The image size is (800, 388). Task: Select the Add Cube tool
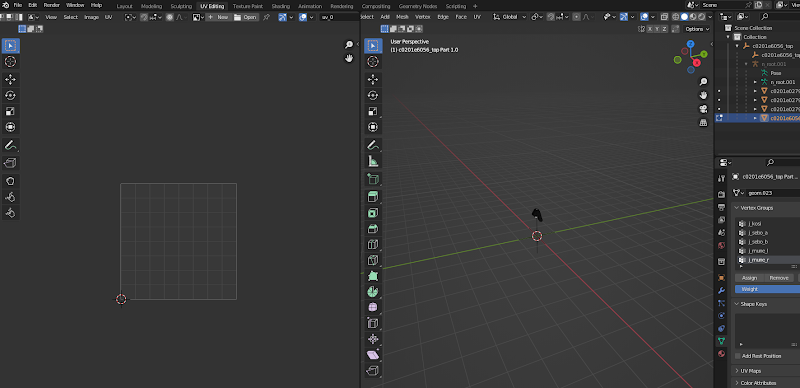(x=373, y=179)
